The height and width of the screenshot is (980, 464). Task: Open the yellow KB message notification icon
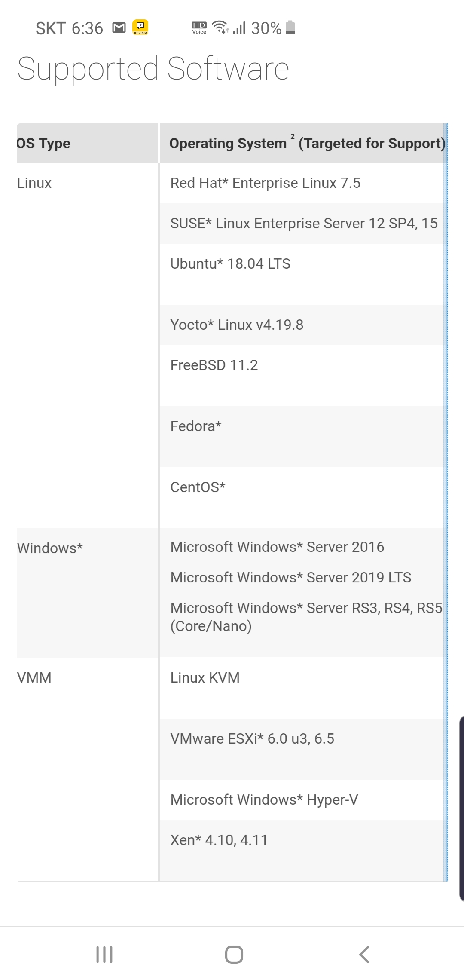pyautogui.click(x=140, y=27)
